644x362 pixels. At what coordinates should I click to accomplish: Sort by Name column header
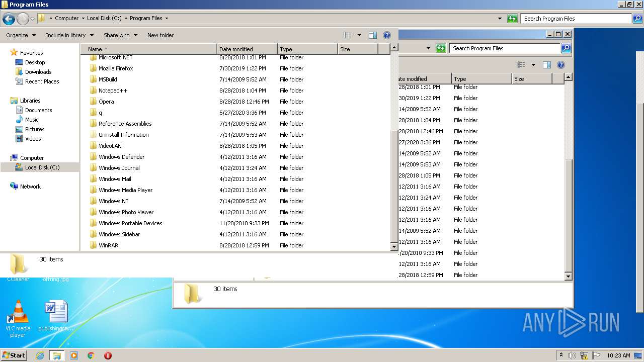click(x=149, y=49)
